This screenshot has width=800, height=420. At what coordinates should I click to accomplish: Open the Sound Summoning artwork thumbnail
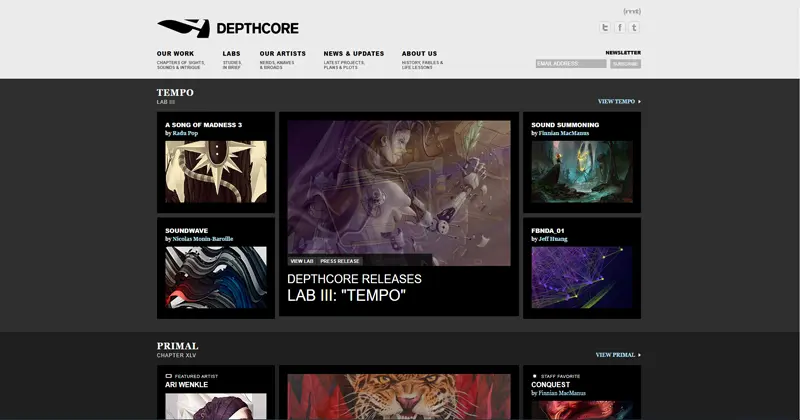(582, 172)
